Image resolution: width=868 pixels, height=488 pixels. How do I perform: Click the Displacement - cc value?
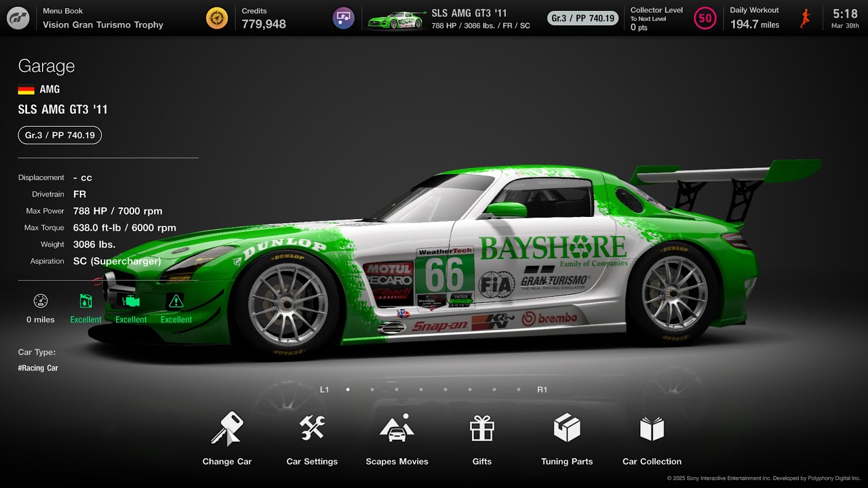[x=83, y=178]
